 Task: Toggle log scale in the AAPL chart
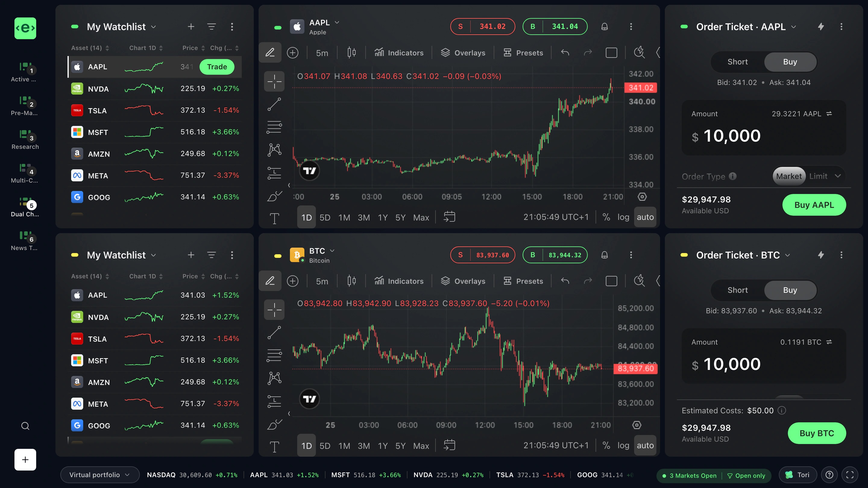coord(623,217)
